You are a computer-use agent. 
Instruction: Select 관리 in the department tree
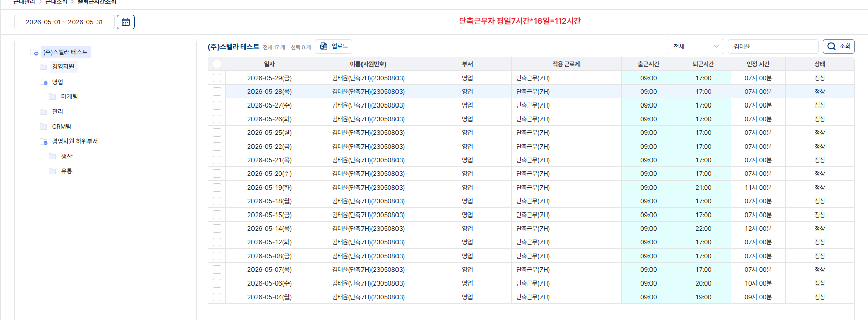58,112
